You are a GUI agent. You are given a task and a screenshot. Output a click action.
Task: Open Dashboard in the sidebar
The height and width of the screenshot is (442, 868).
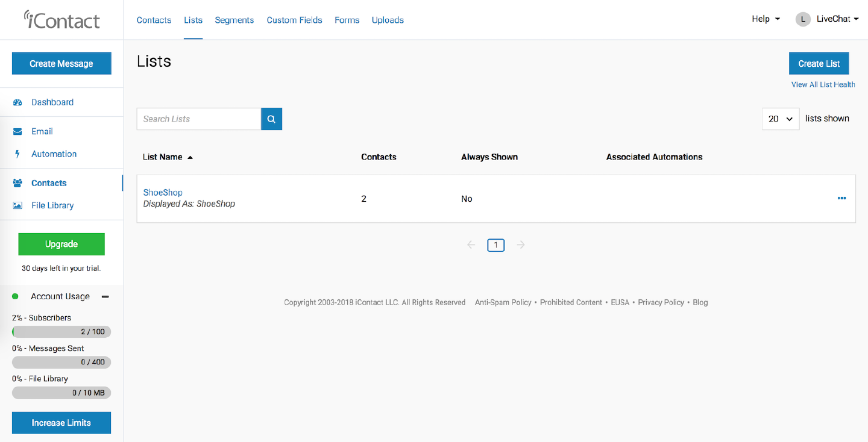[x=52, y=102]
